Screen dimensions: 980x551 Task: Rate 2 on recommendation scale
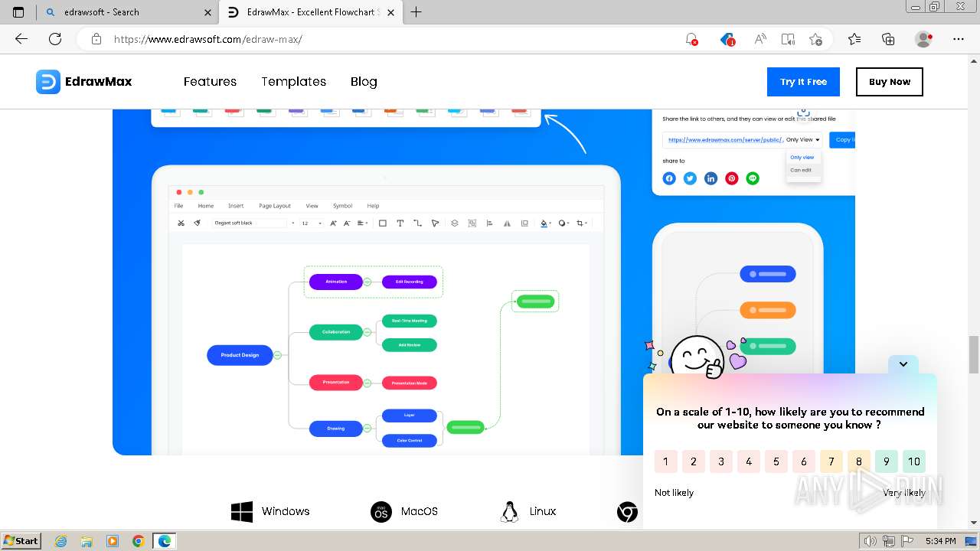[x=694, y=461]
